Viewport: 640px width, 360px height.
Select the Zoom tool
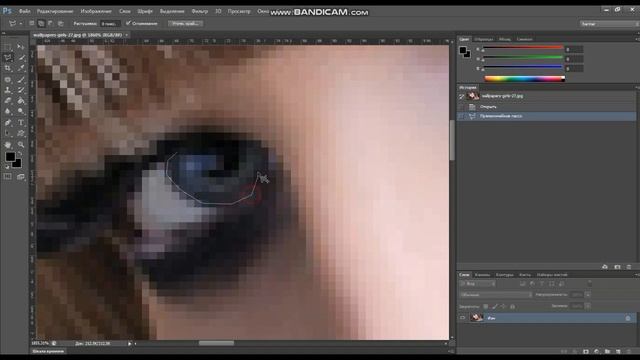click(x=21, y=144)
